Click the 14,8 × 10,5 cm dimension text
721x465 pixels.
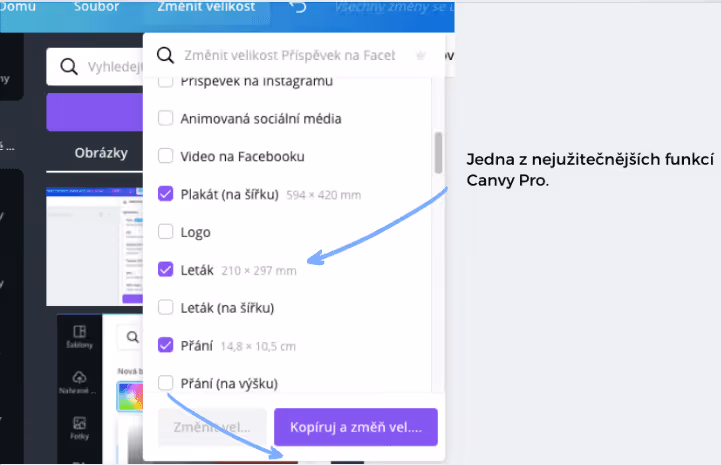(258, 346)
